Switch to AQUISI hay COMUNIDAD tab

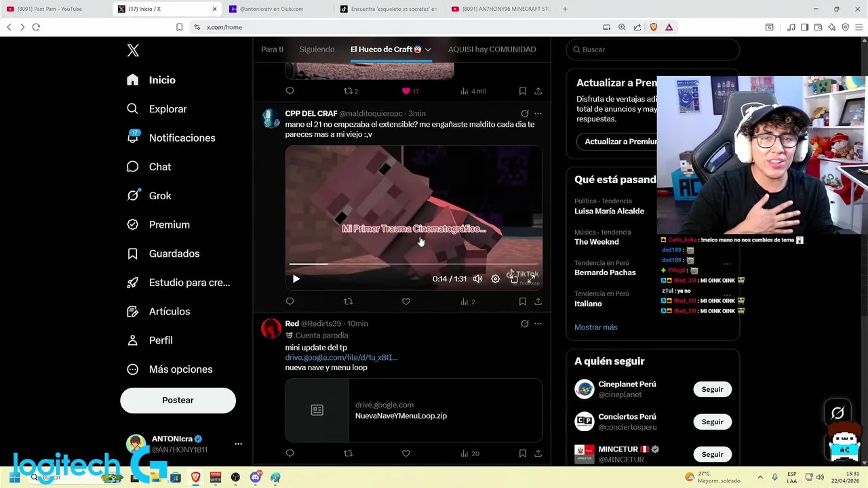492,49
